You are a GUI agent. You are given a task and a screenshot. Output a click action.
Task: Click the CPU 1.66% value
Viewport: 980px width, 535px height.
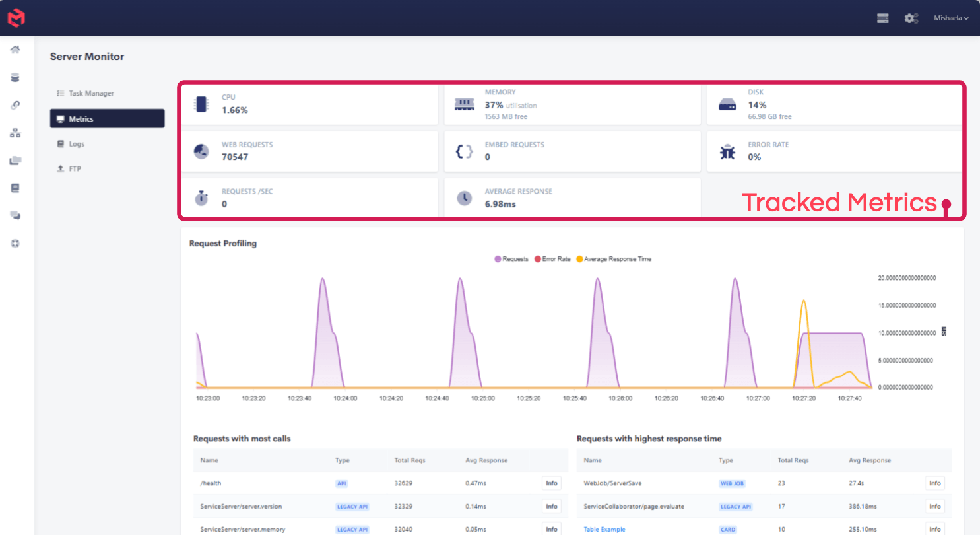[235, 110]
